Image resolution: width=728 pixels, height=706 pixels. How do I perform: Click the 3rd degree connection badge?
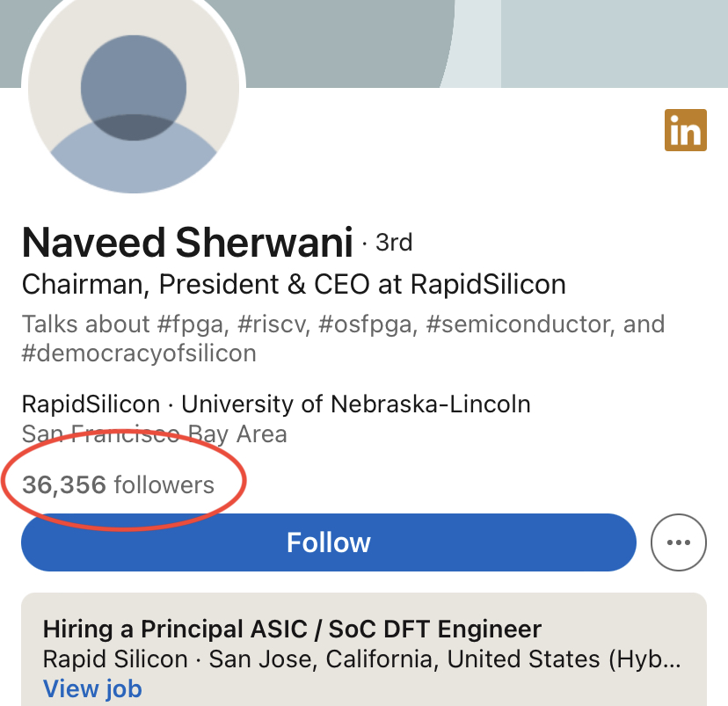tap(394, 242)
